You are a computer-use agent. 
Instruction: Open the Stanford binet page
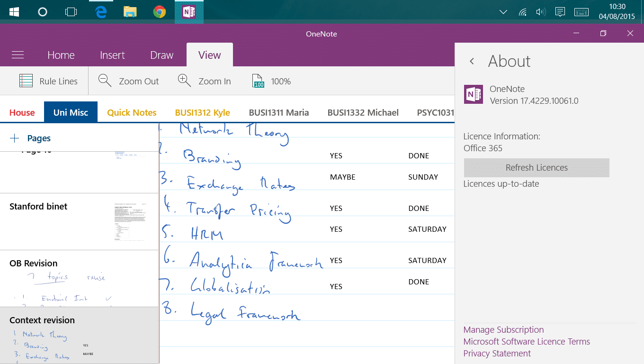[79, 221]
